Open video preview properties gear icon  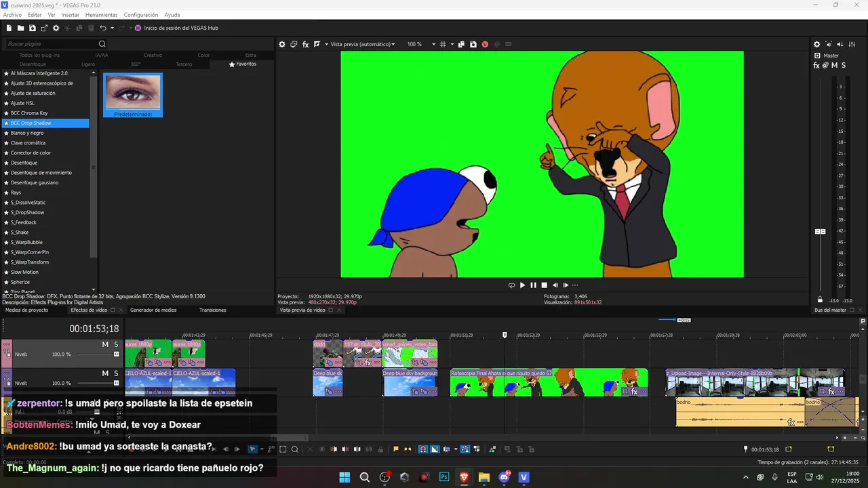tap(282, 44)
